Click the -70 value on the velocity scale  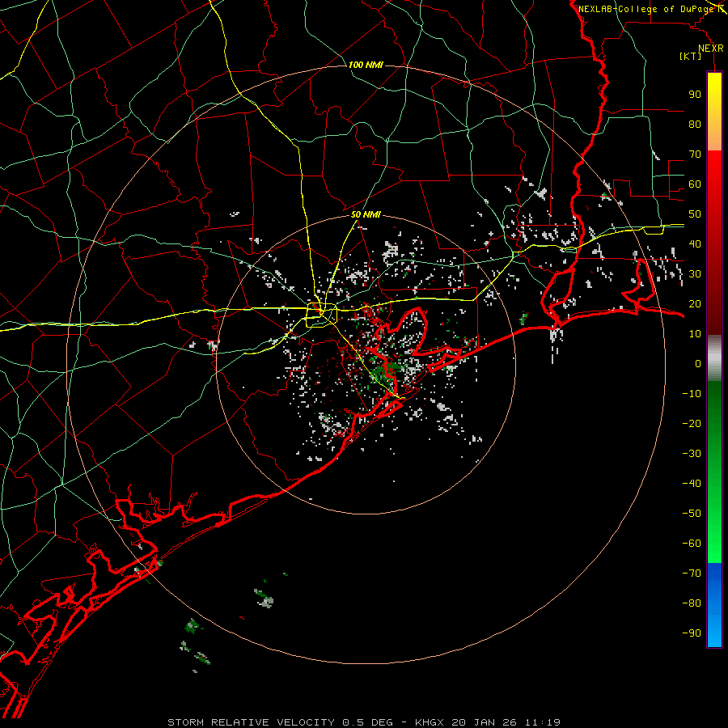(x=692, y=574)
